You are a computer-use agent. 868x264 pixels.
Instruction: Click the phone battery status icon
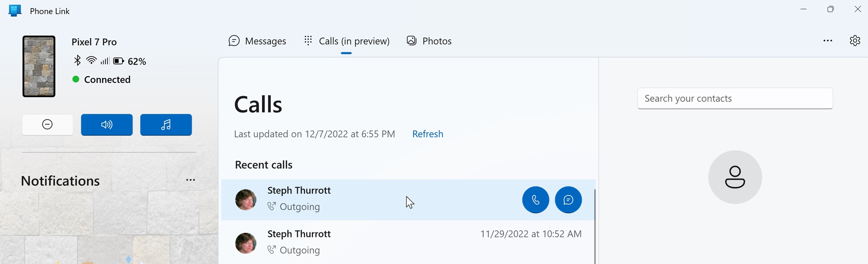point(118,61)
